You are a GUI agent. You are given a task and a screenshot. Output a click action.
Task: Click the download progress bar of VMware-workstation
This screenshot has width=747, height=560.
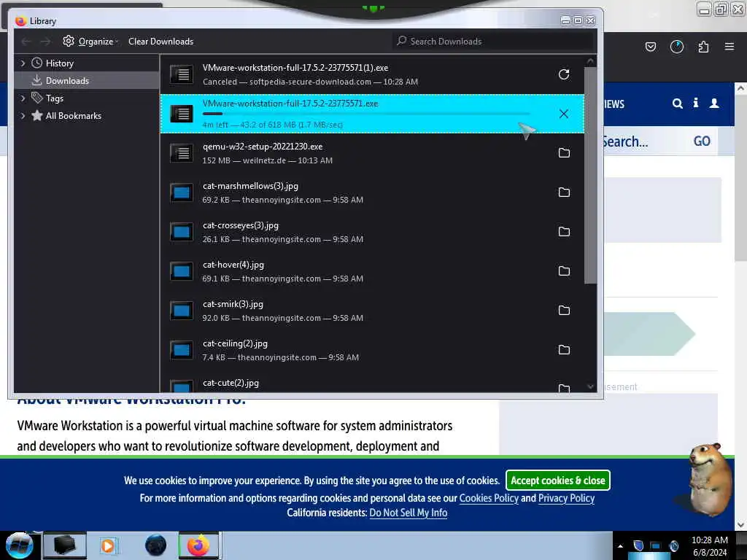[366, 114]
